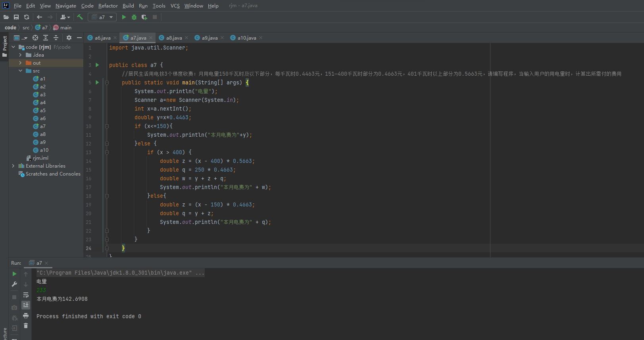
Task: Click the Debug bug icon in the toolbar
Action: click(x=134, y=17)
